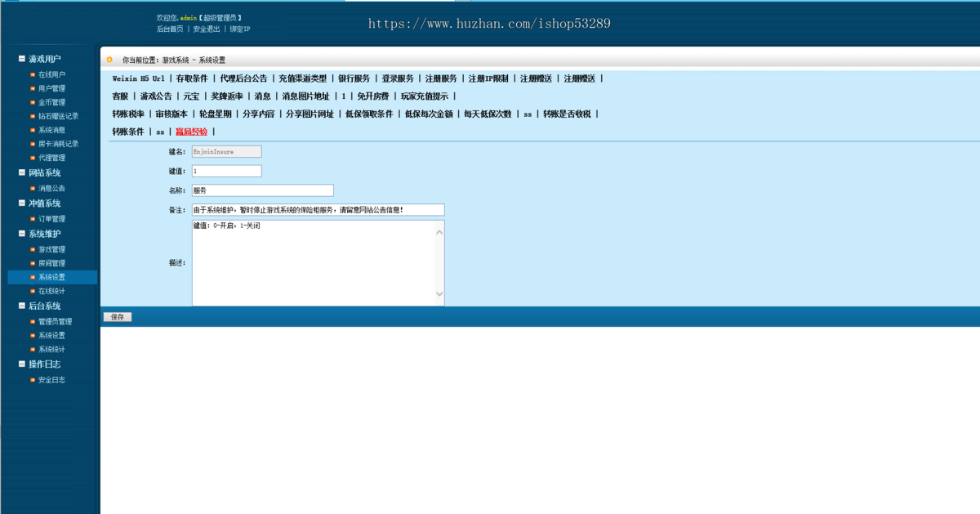This screenshot has width=980, height=514.
Task: Click the bullet icon beside 金币管理
Action: pyautogui.click(x=33, y=102)
